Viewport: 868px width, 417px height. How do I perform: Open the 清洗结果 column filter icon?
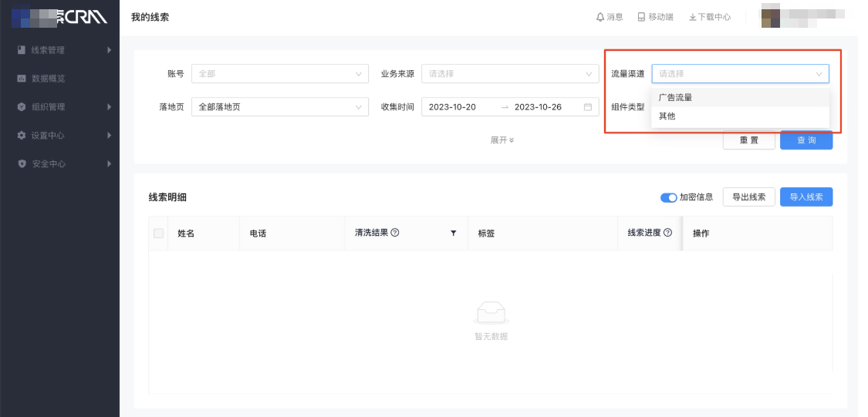(454, 234)
